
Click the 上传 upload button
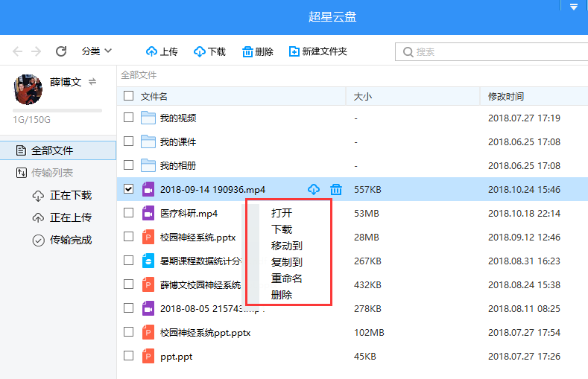pos(162,51)
